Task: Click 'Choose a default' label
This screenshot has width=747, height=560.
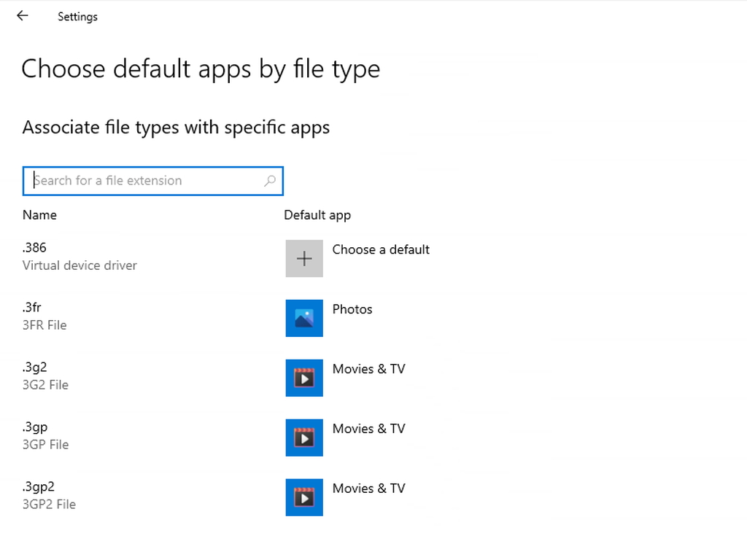Action: pos(381,249)
